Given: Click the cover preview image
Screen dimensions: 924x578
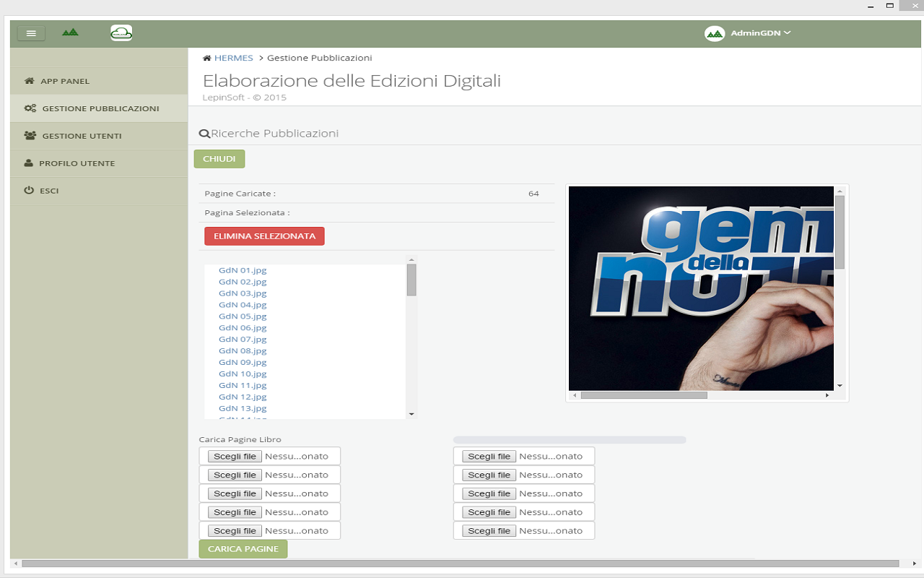Looking at the screenshot, I should coord(701,288).
